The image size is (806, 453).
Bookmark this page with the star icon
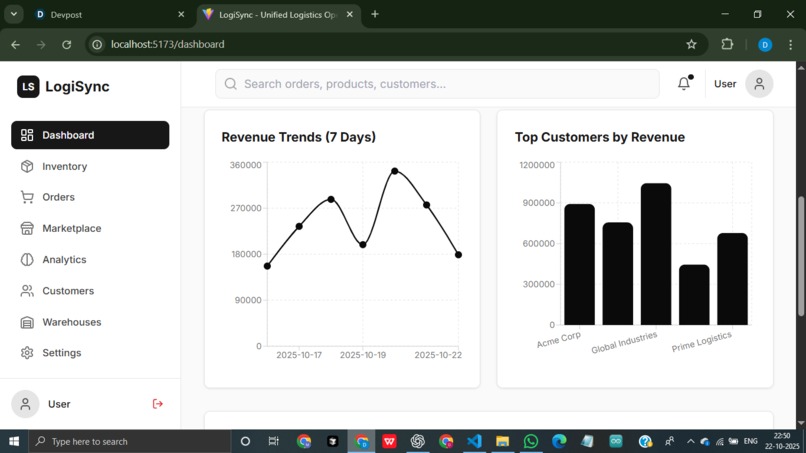click(691, 45)
